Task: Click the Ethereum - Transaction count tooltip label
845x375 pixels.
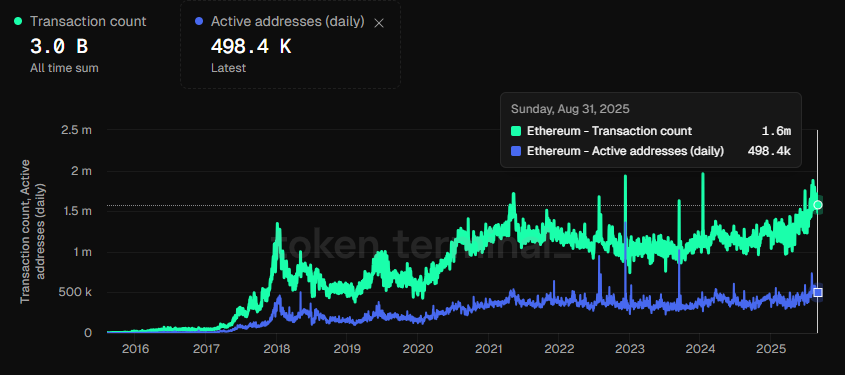Action: click(609, 131)
